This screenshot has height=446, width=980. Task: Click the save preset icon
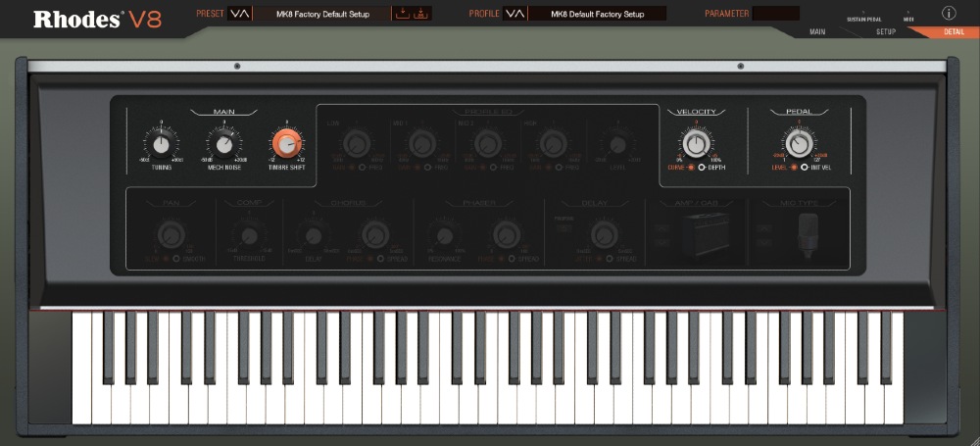tap(403, 14)
